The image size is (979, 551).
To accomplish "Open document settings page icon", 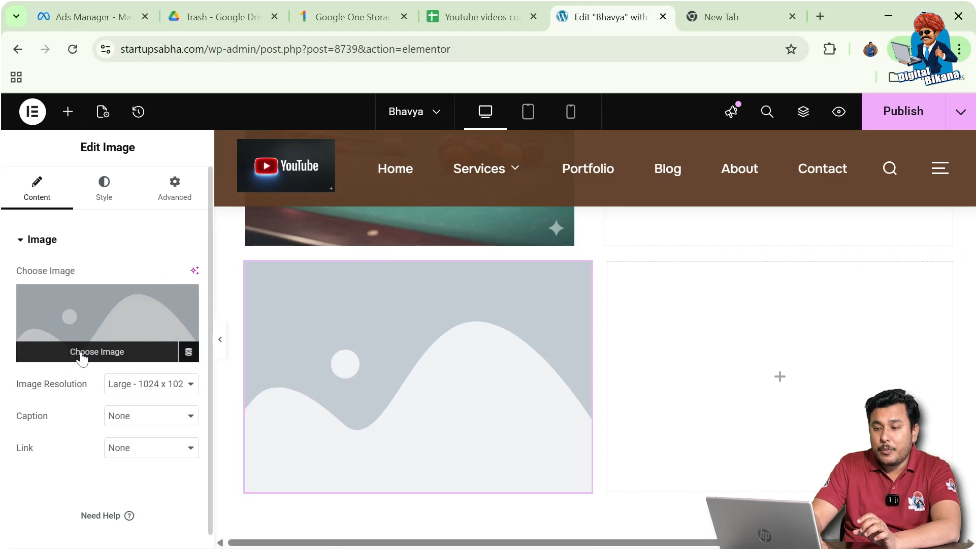I will point(103,112).
